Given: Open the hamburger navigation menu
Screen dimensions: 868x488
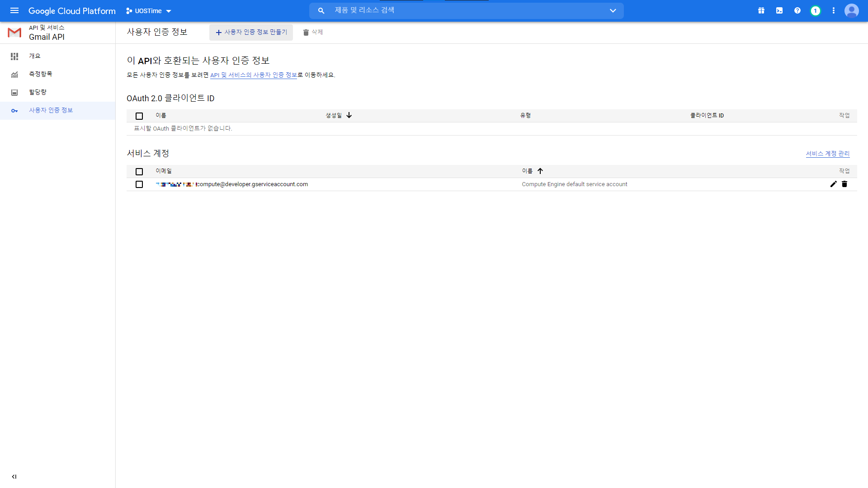Looking at the screenshot, I should (x=14, y=10).
